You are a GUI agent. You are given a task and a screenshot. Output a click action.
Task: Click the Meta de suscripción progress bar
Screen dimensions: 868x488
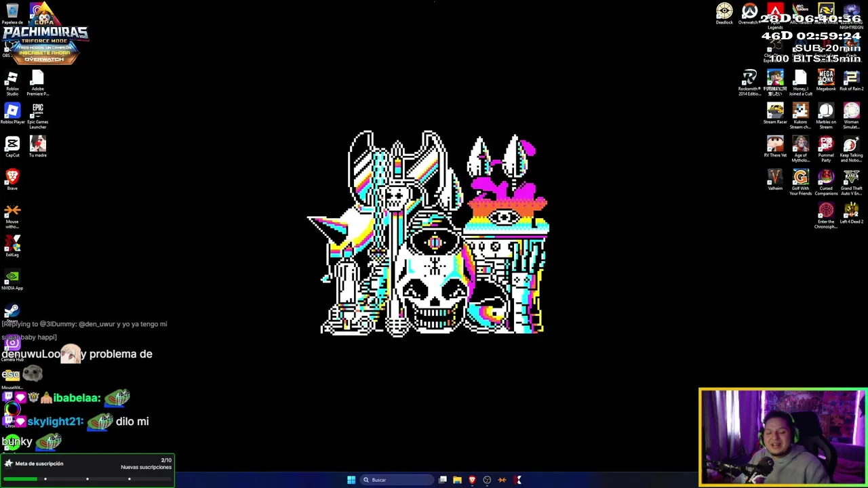[87, 479]
